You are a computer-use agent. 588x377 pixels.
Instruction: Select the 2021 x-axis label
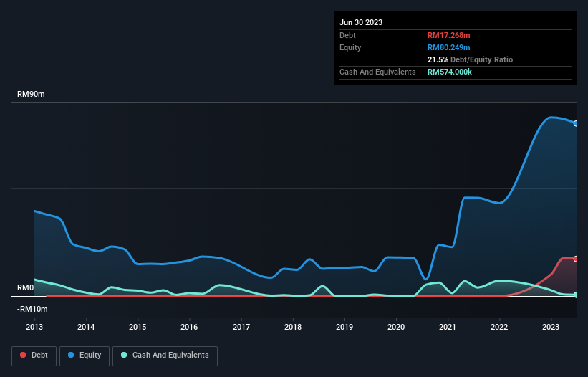[448, 327]
